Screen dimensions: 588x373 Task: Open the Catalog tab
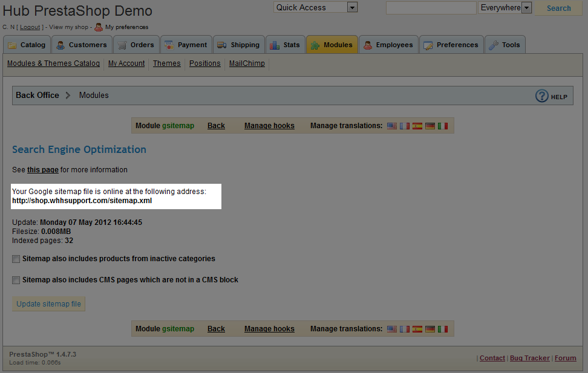click(x=26, y=45)
